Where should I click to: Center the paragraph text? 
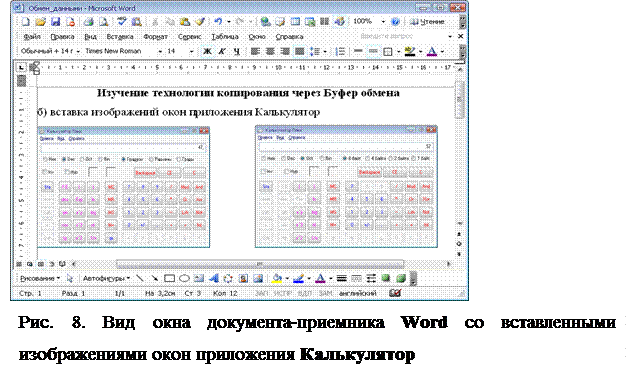coord(270,51)
